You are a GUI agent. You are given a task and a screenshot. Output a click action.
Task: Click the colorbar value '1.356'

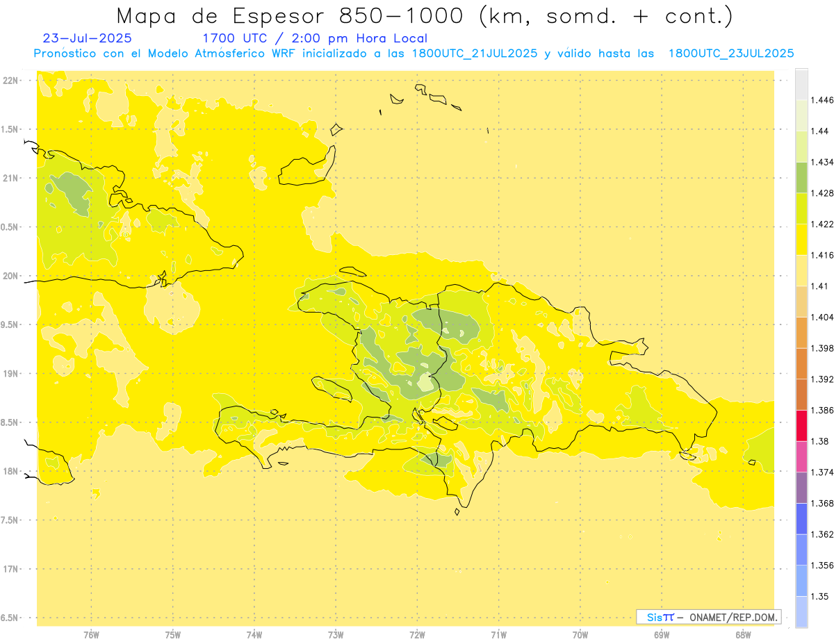[821, 565]
